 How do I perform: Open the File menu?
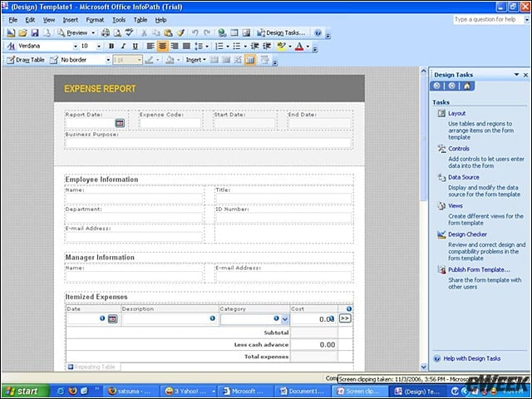coord(12,20)
